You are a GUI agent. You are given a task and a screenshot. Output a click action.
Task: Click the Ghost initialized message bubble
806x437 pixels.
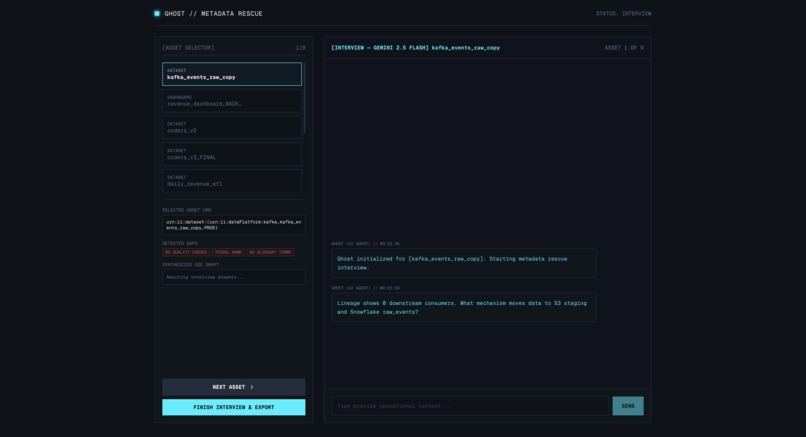point(464,263)
